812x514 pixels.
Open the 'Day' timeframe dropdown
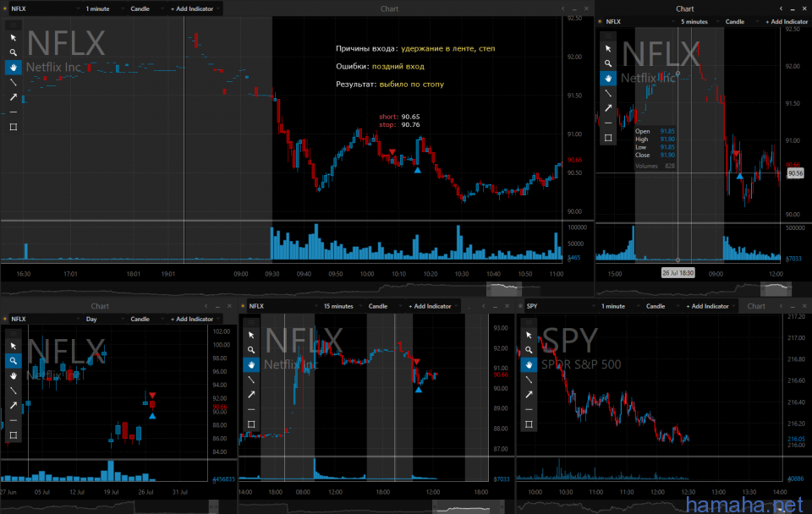(104, 319)
